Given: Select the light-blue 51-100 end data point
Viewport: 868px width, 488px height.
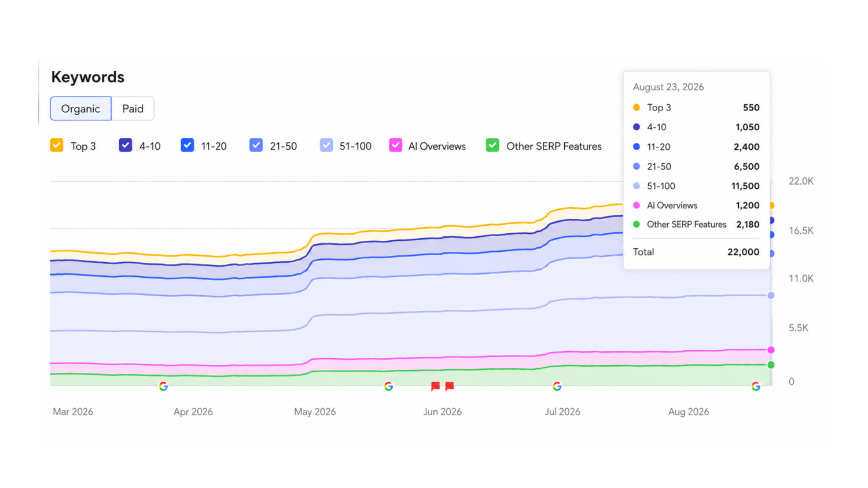Looking at the screenshot, I should 771,295.
